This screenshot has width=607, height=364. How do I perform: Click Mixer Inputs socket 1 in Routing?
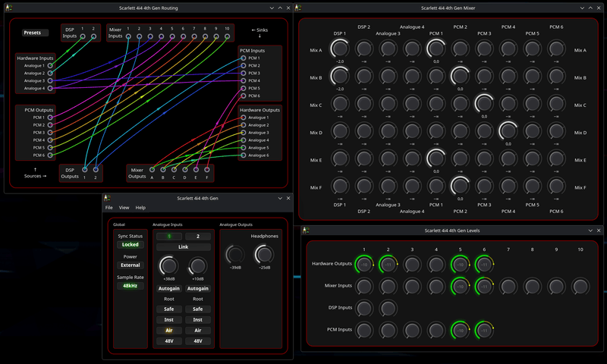click(128, 36)
